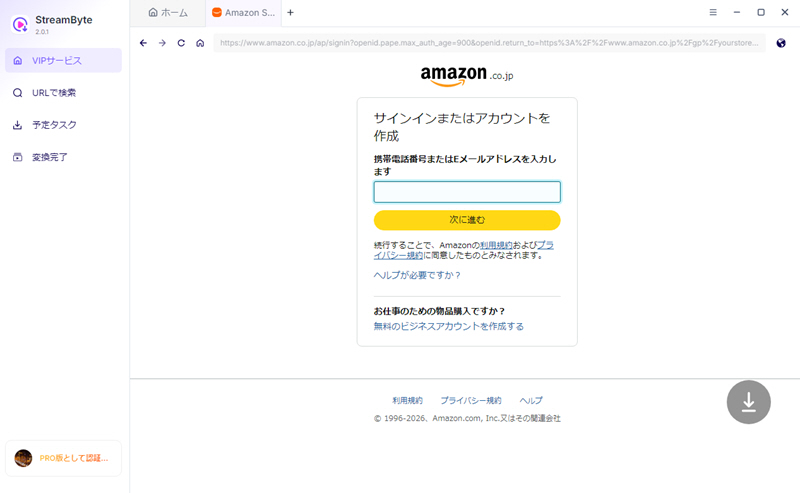Open footer 利用規約 link
Screen dimensions: 800x493
(x=407, y=401)
